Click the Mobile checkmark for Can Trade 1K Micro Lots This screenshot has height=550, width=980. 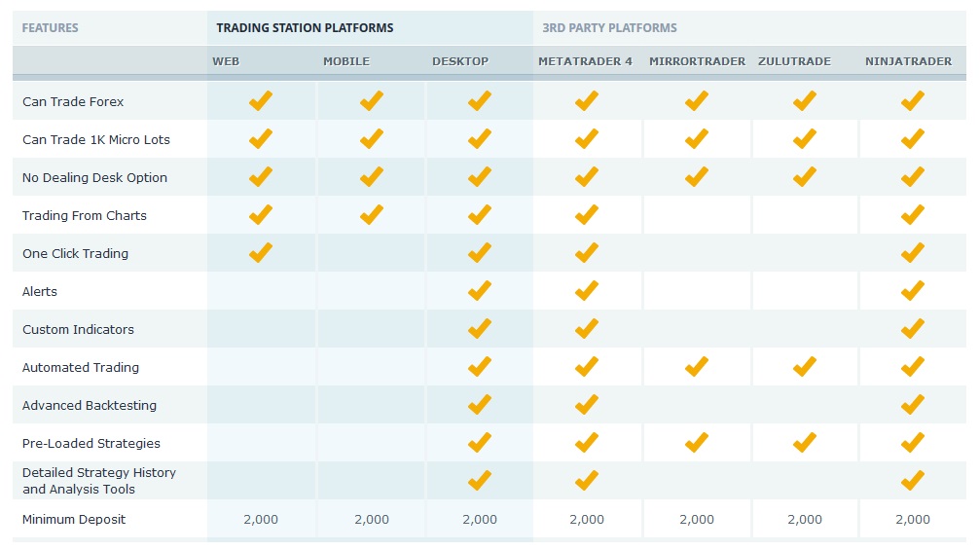coord(371,139)
